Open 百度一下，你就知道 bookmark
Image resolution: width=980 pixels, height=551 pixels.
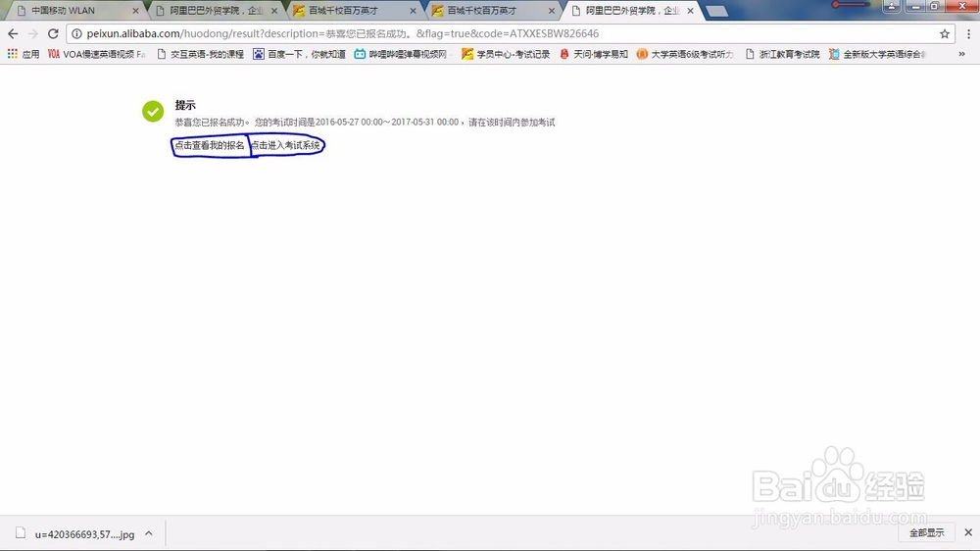click(x=299, y=54)
